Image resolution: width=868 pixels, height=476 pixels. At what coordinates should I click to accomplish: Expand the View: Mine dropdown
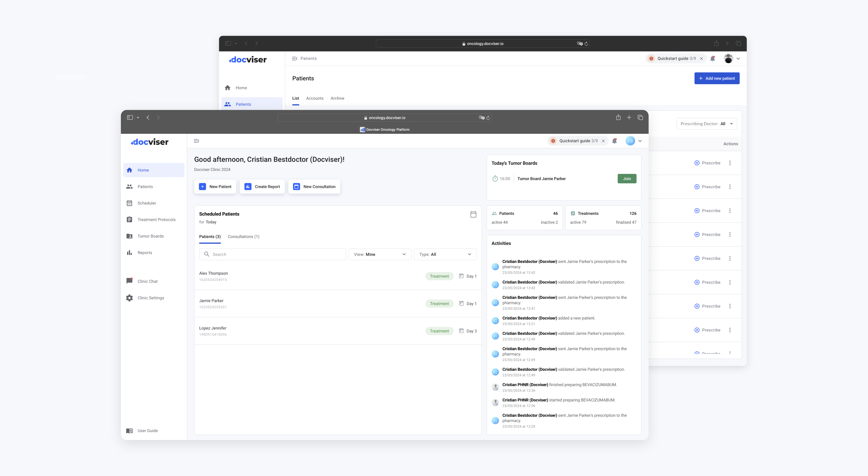coord(380,254)
